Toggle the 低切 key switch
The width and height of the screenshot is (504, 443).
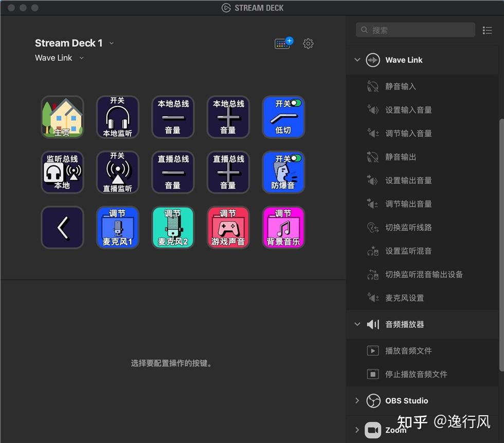coord(283,117)
